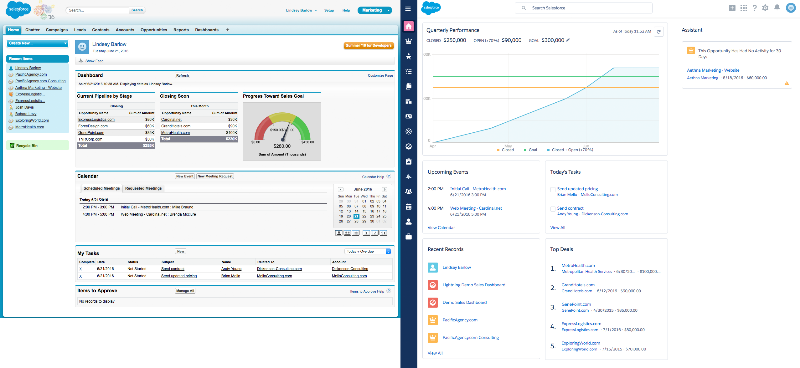Open the Lightning setup gear icon
This screenshot has width=800, height=368.
[765, 8]
